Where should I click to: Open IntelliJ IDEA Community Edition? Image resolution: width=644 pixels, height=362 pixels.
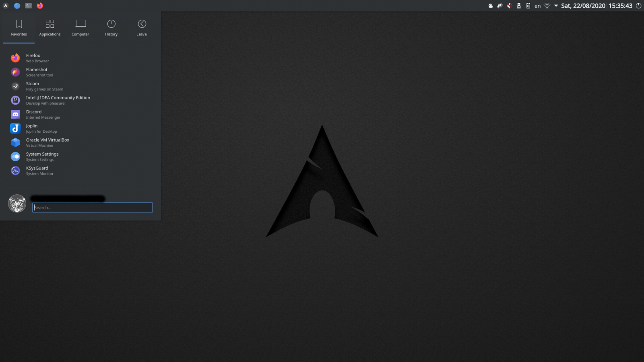(x=80, y=100)
